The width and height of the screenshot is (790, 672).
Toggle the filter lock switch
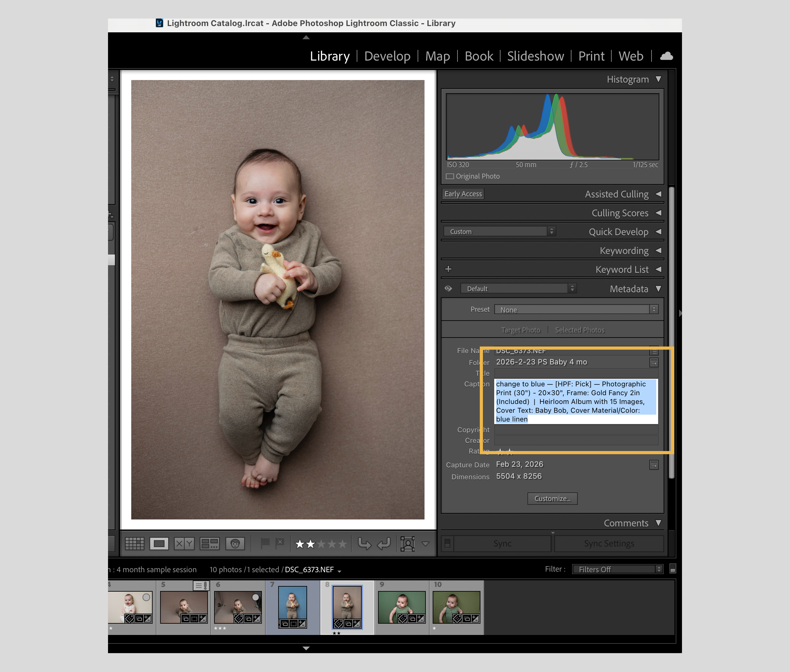click(673, 569)
